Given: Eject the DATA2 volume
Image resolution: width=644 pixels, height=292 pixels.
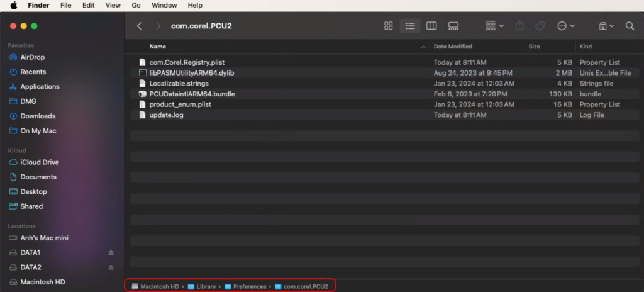Looking at the screenshot, I should click(x=111, y=267).
